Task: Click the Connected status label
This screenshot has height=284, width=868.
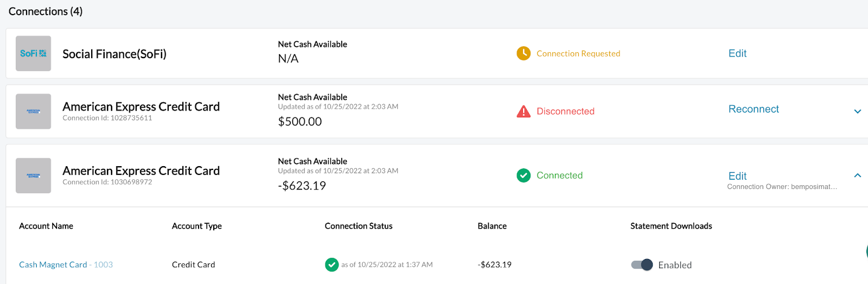Action: point(559,175)
